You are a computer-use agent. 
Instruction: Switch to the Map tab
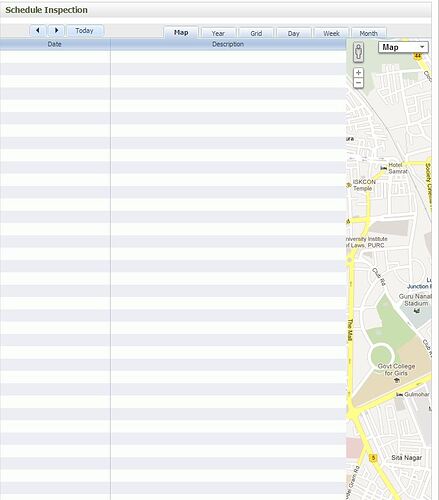coord(181,33)
